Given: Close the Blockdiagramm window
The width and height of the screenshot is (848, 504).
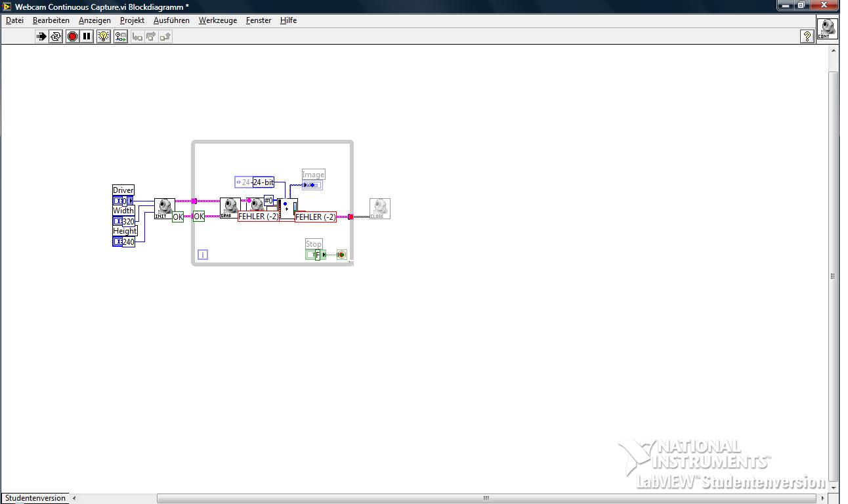Looking at the screenshot, I should 824,5.
